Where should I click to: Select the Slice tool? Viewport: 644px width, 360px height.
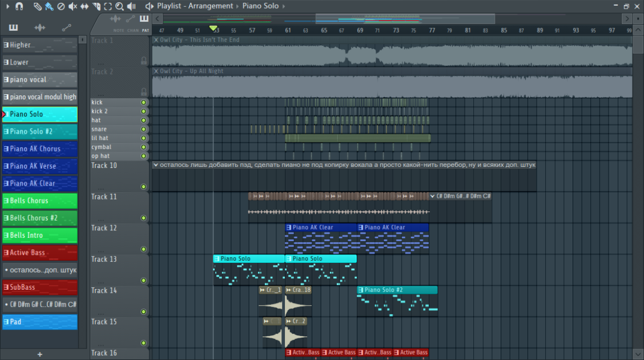point(96,6)
